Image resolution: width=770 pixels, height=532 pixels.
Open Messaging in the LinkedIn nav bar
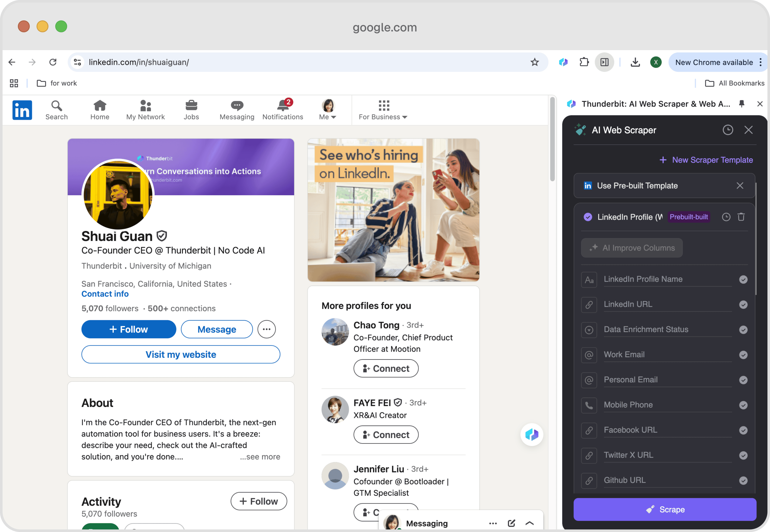(237, 110)
